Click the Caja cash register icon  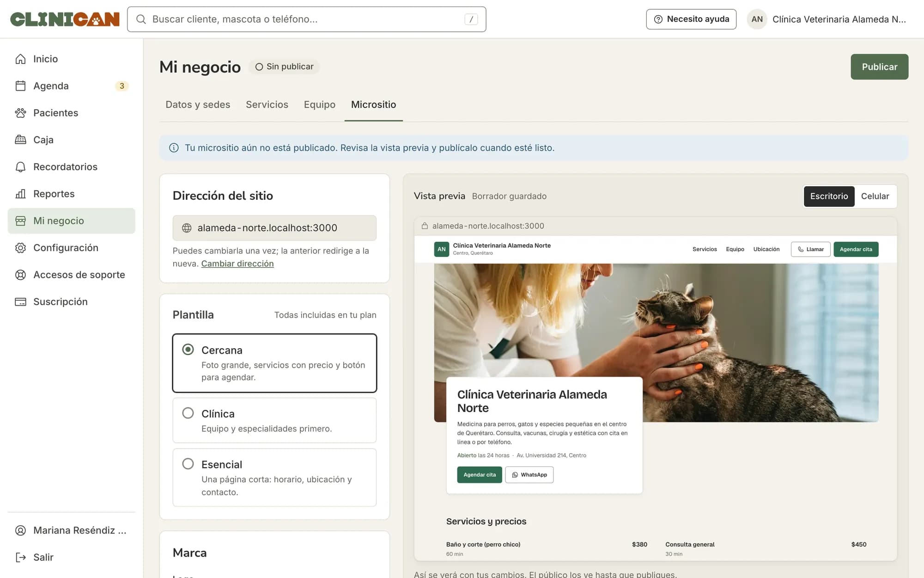20,140
